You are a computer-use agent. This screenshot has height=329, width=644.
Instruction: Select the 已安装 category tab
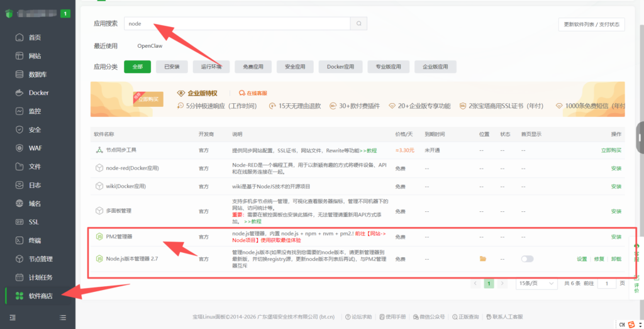[x=172, y=67]
